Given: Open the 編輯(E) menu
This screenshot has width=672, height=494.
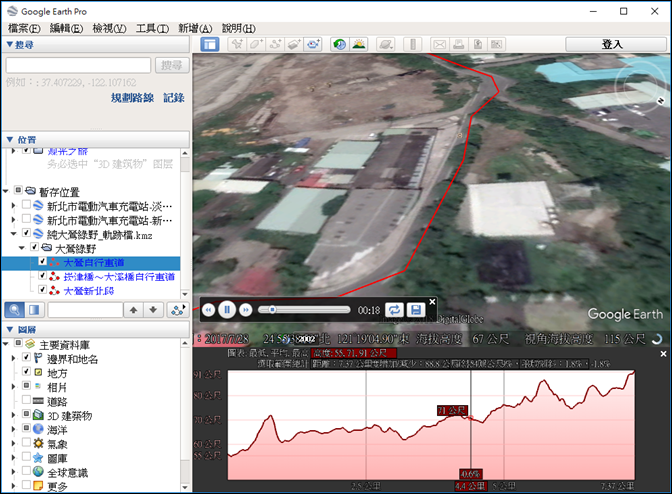Looking at the screenshot, I should coord(66,28).
